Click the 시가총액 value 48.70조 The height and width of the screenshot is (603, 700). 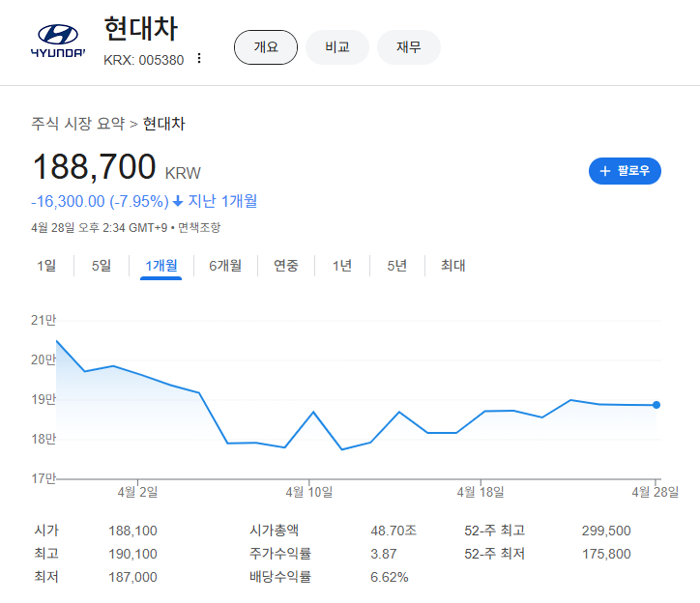[x=394, y=531]
